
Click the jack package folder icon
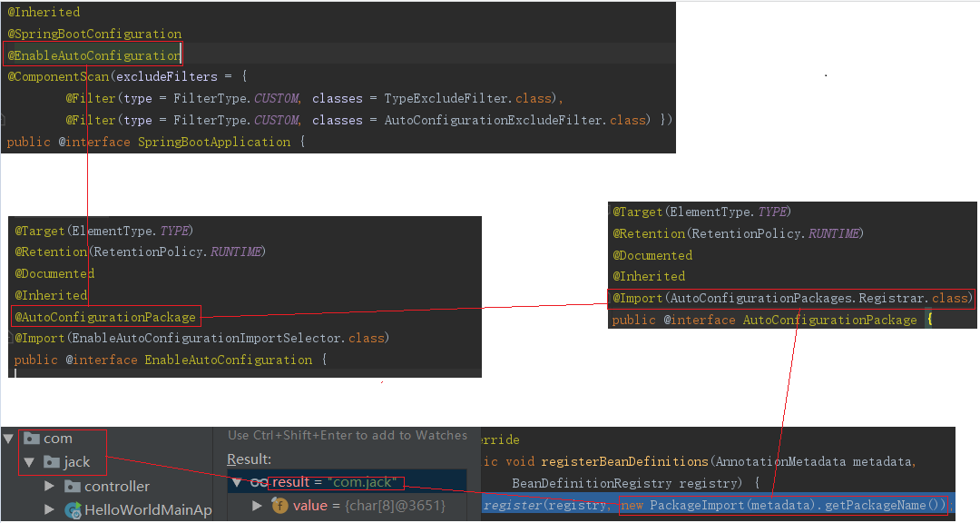point(52,462)
